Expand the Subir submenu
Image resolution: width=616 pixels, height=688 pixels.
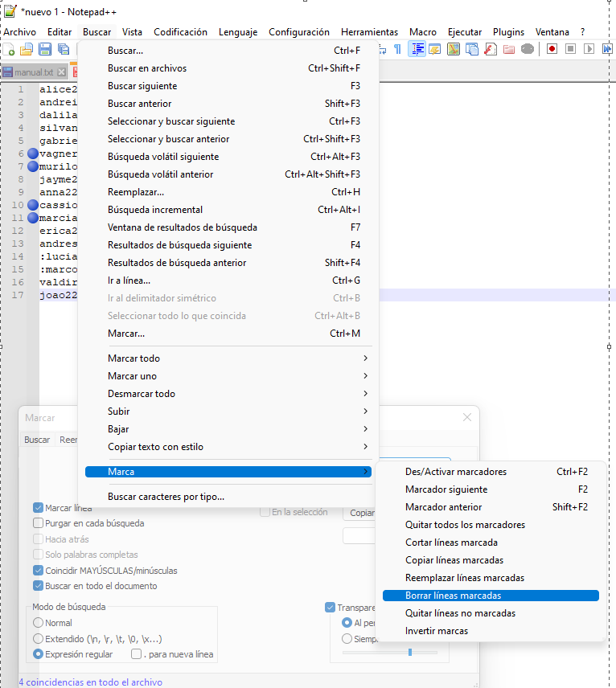click(228, 412)
